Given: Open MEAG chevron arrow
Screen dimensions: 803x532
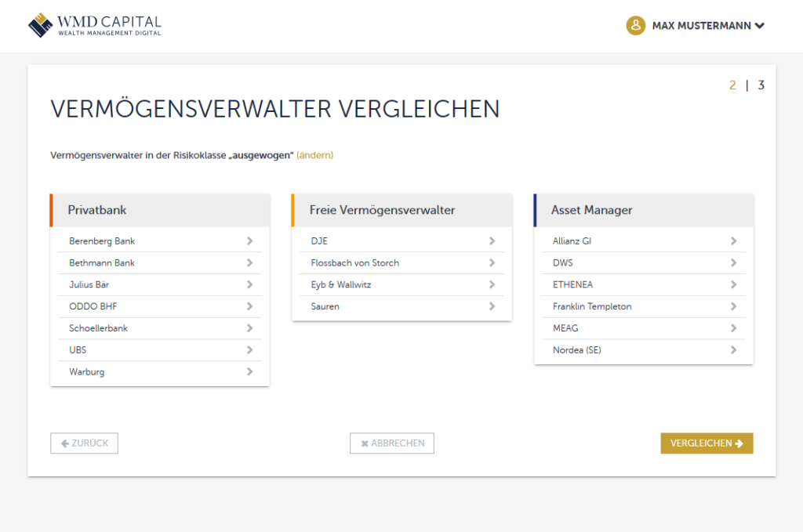Looking at the screenshot, I should (733, 328).
